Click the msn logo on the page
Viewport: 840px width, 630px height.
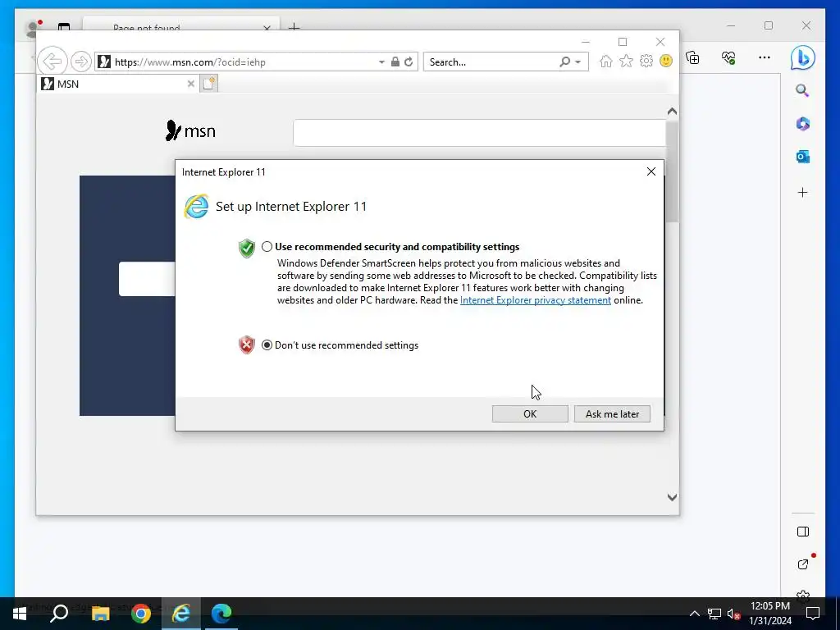tap(190, 130)
